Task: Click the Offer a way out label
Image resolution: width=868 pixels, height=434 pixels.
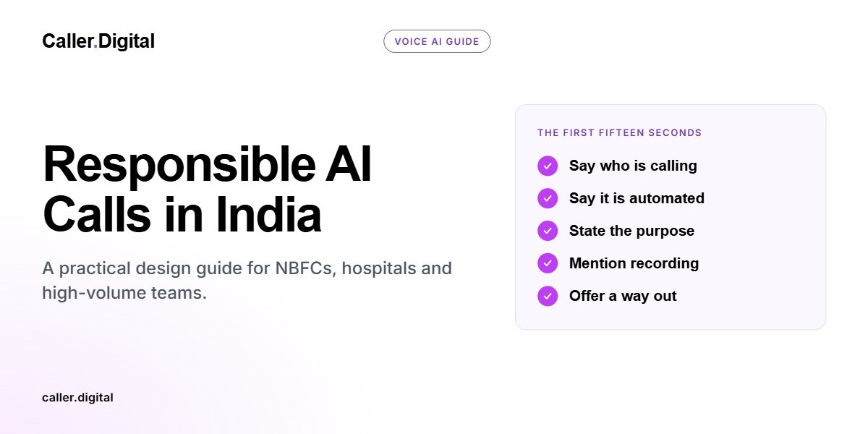Action: point(623,296)
